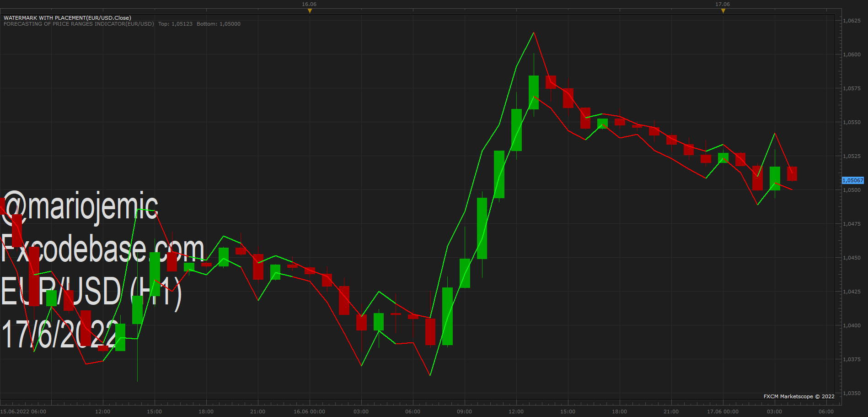Click the 1,0625 price axis label
Screen dimensions: 868x417
click(x=852, y=21)
